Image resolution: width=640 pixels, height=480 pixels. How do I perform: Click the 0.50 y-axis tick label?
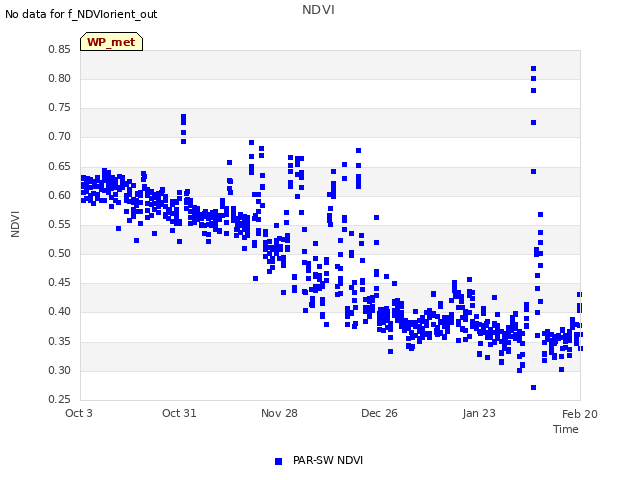tap(59, 253)
